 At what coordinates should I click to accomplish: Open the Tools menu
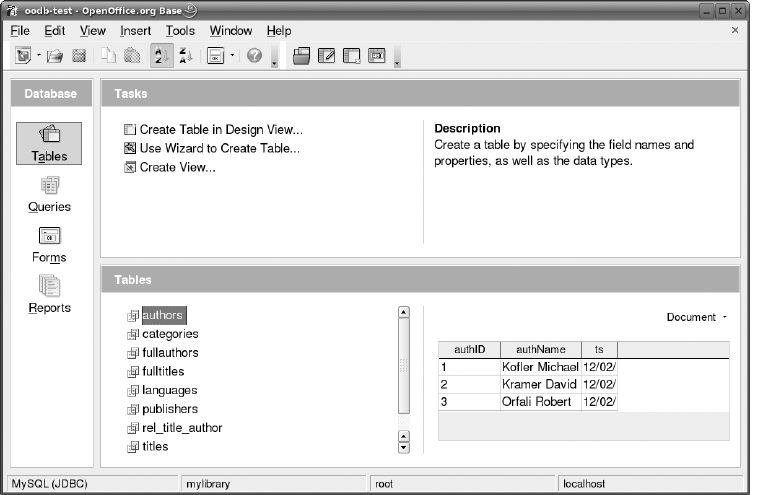coord(180,31)
